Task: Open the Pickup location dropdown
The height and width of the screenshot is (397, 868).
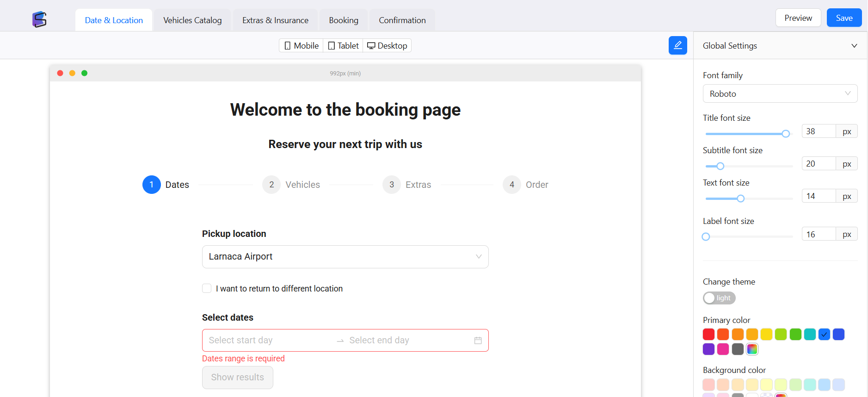Action: pos(345,257)
